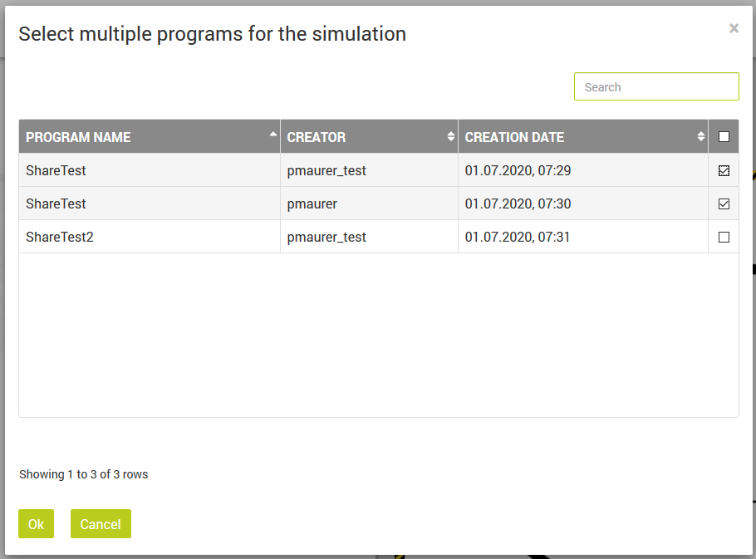Uncheck the first ShareTest row checkbox
756x559 pixels.
tap(723, 170)
